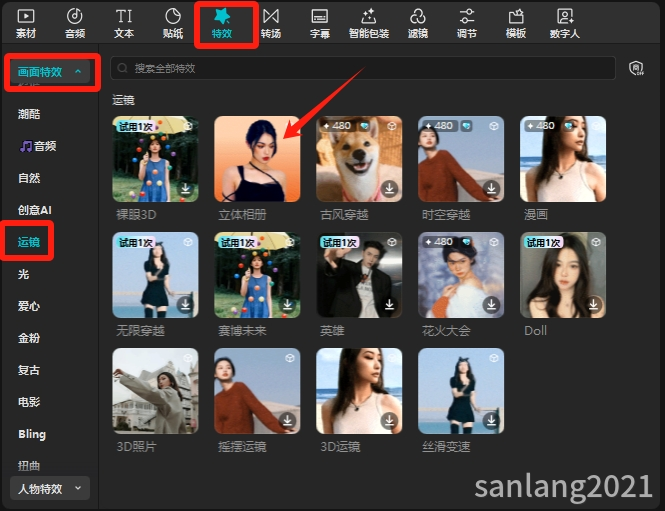Select the 复古 category in sidebar
Viewport: 665px width, 511px height.
coord(29,370)
